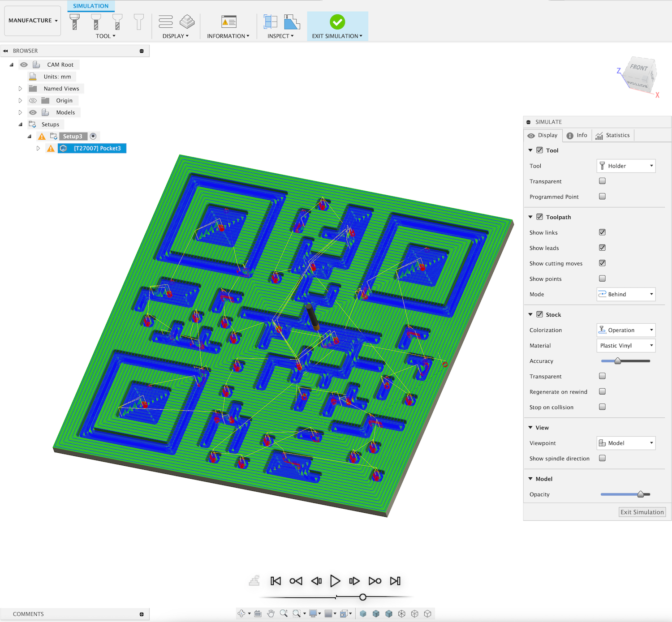Screen dimensions: 672x622
Task: Select the pan hand tool
Action: [x=271, y=613]
